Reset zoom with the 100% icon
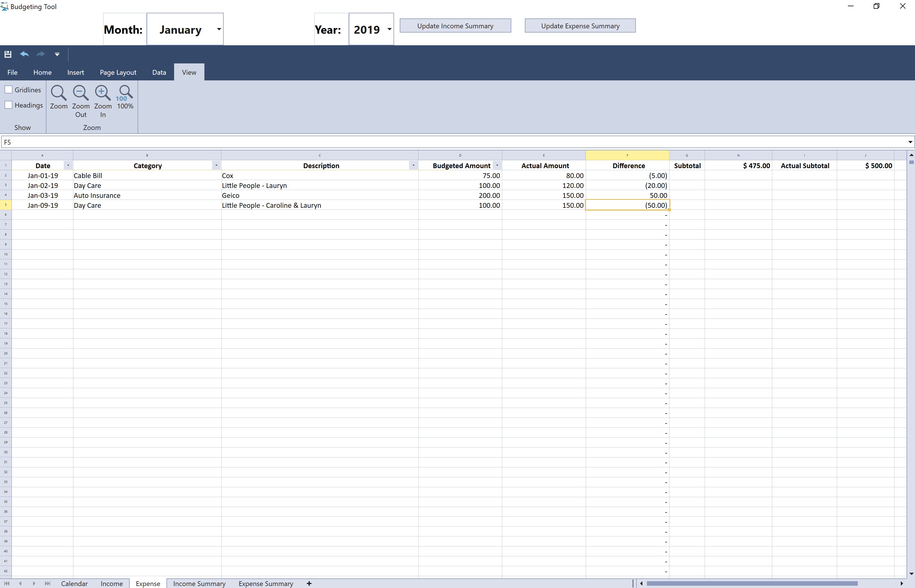The height and width of the screenshot is (588, 915). pos(125,93)
